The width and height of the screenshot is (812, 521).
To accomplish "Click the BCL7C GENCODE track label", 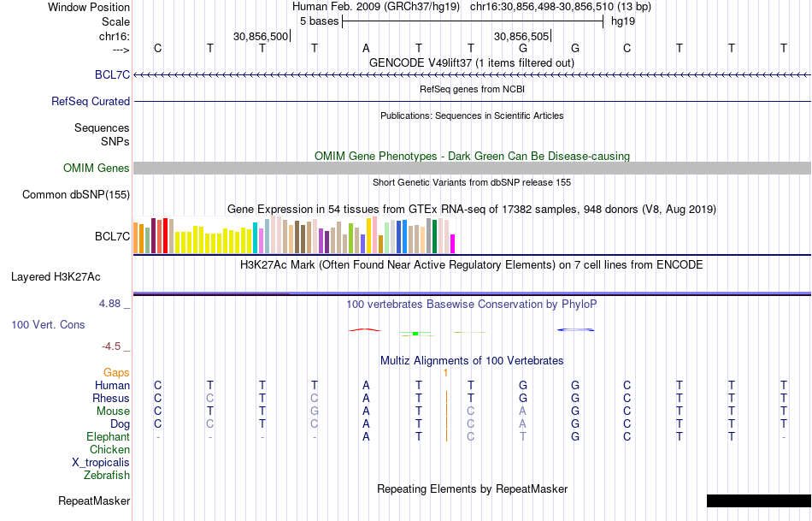I will pos(112,74).
